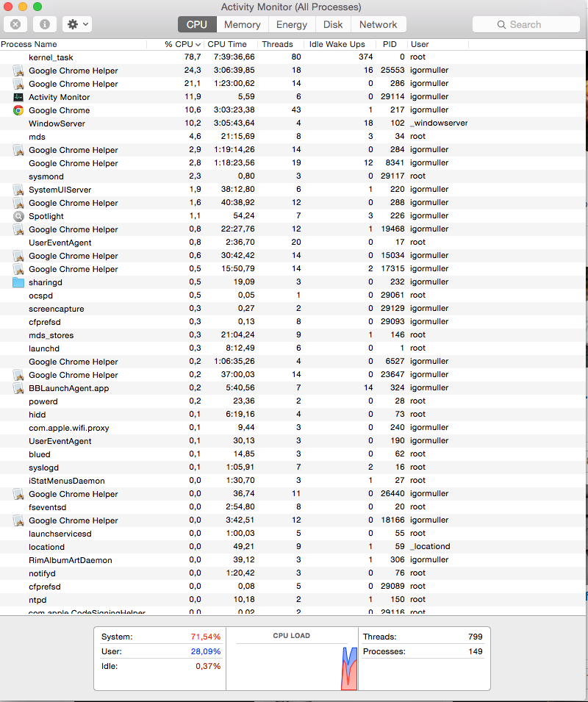Click icon of Chrome Helper PID 284
This screenshot has height=702, width=588.
pyautogui.click(x=18, y=150)
